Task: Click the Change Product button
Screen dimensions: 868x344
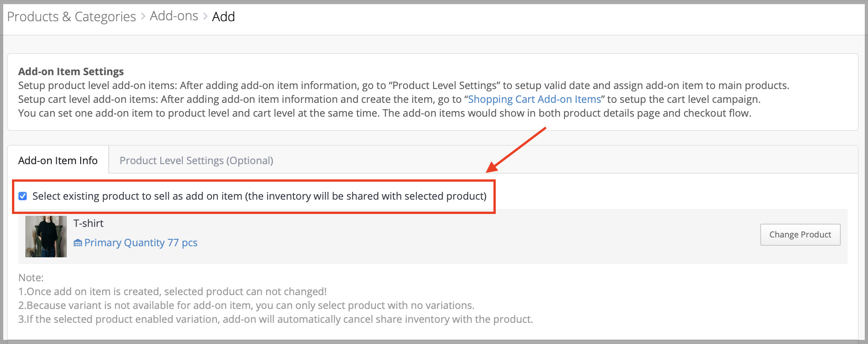Action: click(800, 235)
